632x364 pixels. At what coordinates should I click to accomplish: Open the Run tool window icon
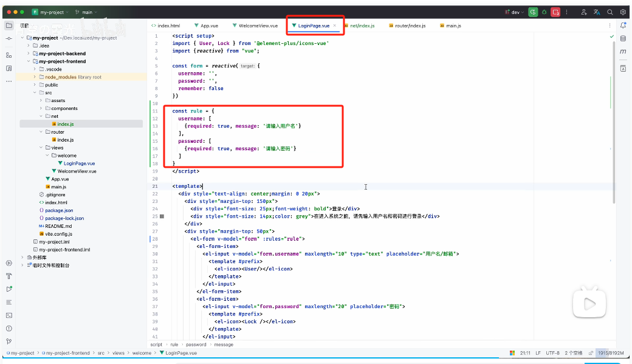pyautogui.click(x=9, y=289)
